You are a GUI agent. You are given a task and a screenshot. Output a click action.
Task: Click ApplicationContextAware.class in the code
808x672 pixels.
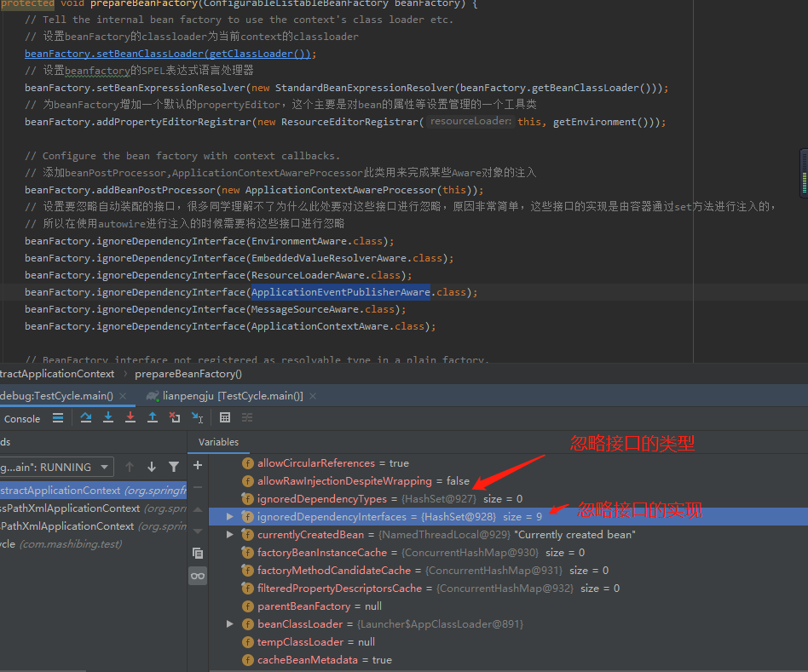[338, 326]
